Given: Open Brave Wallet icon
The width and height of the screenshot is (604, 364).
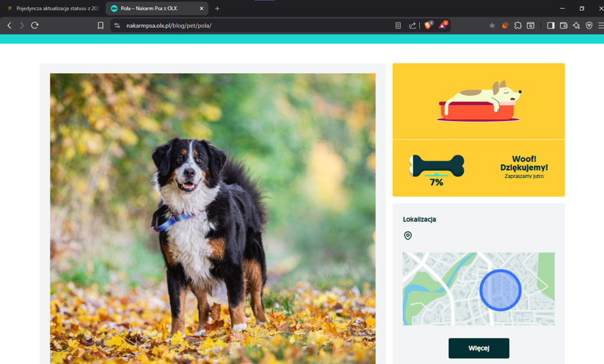Looking at the screenshot, I should pyautogui.click(x=564, y=25).
